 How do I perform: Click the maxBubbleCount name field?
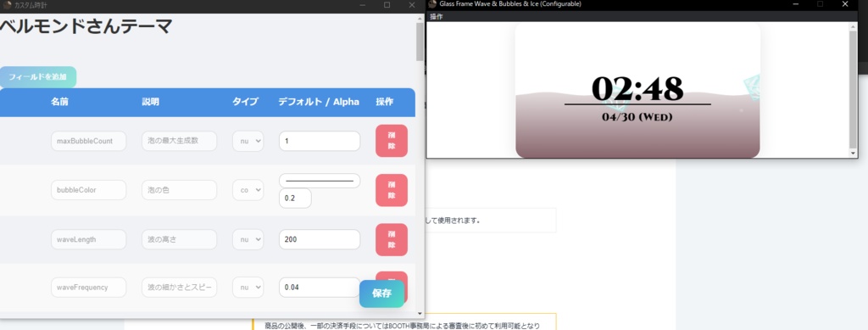[x=88, y=141]
